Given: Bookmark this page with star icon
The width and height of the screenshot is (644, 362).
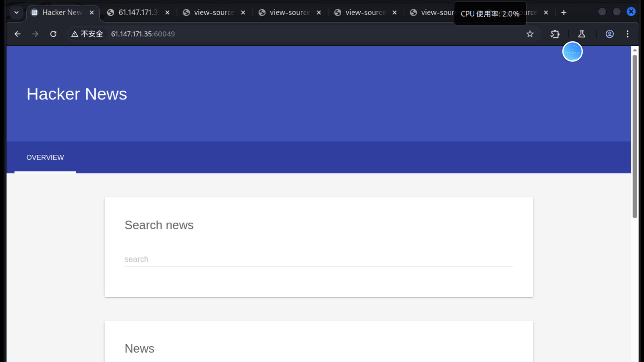Looking at the screenshot, I should (530, 34).
